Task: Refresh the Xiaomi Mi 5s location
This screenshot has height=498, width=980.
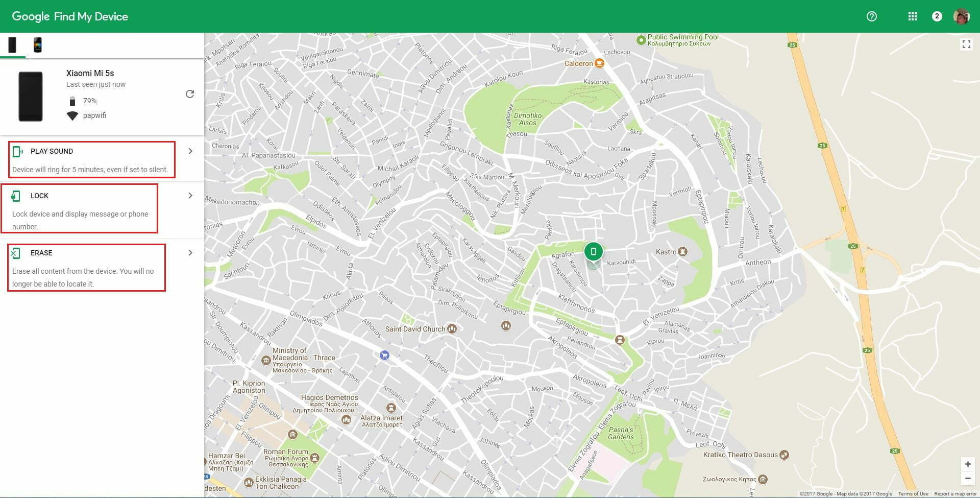Action: coord(190,94)
